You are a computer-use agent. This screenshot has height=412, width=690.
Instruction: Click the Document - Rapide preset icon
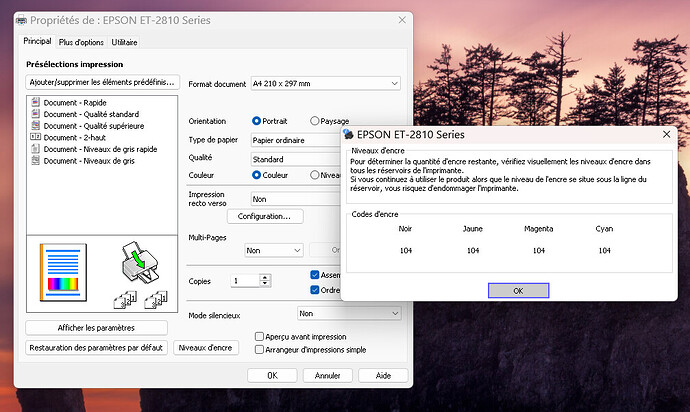[36, 102]
